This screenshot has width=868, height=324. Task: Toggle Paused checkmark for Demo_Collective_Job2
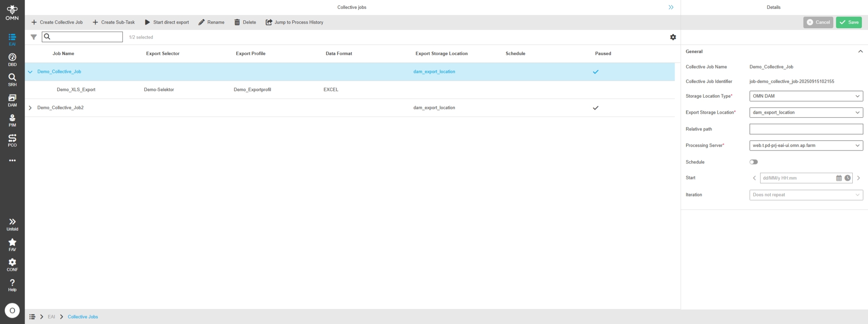pyautogui.click(x=595, y=108)
